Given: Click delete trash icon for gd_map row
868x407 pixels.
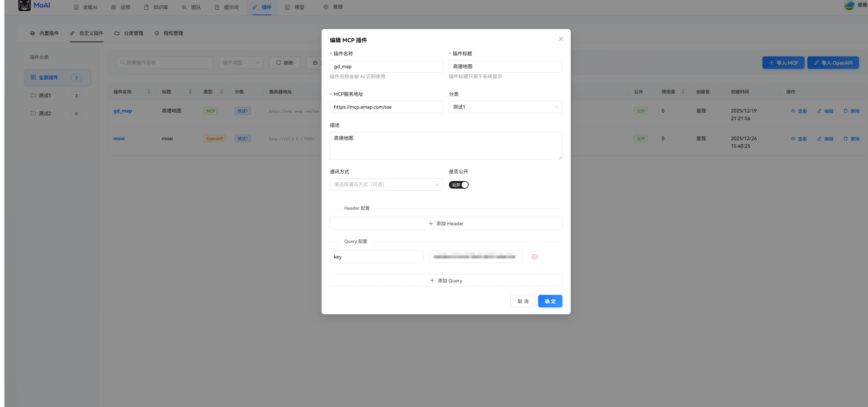Looking at the screenshot, I should click(x=846, y=111).
